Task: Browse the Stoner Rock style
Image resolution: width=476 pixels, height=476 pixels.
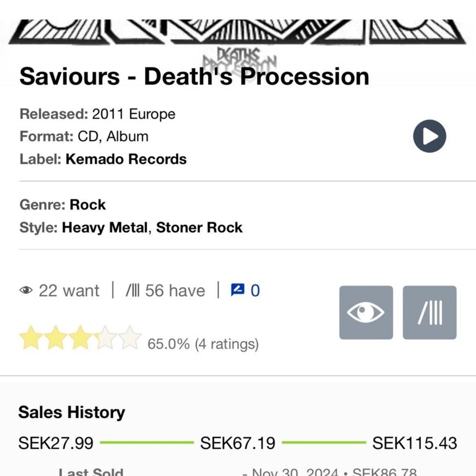Action: 199,227
